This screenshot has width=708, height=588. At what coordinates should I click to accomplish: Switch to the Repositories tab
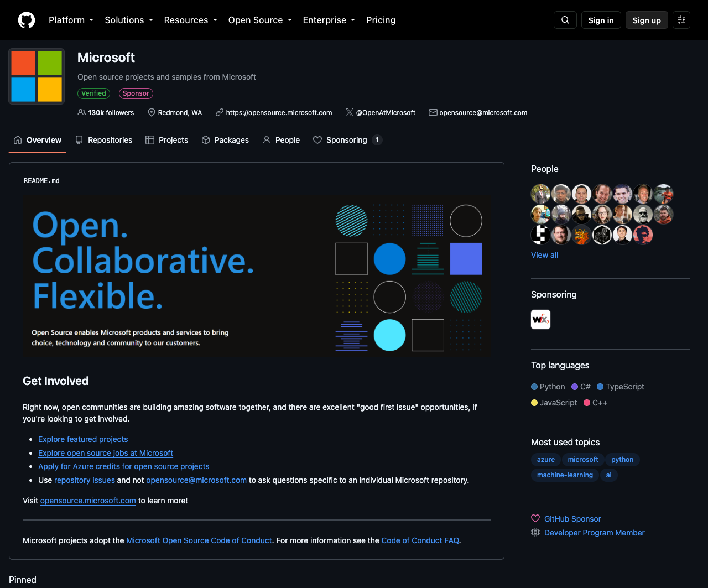click(x=104, y=140)
